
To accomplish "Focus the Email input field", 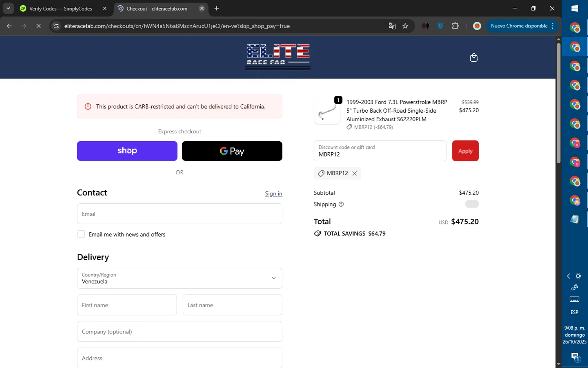I will (180, 214).
